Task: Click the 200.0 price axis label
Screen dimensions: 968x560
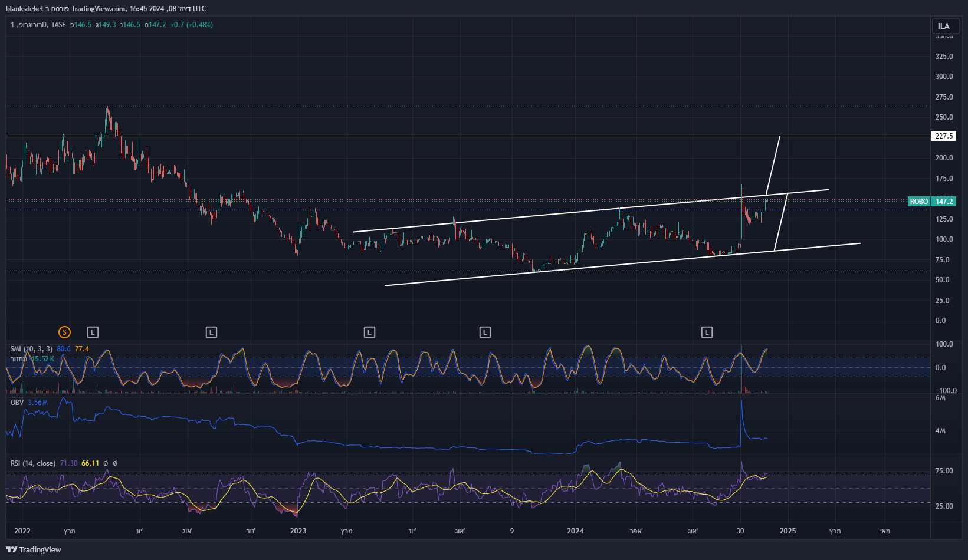Action: click(x=944, y=158)
